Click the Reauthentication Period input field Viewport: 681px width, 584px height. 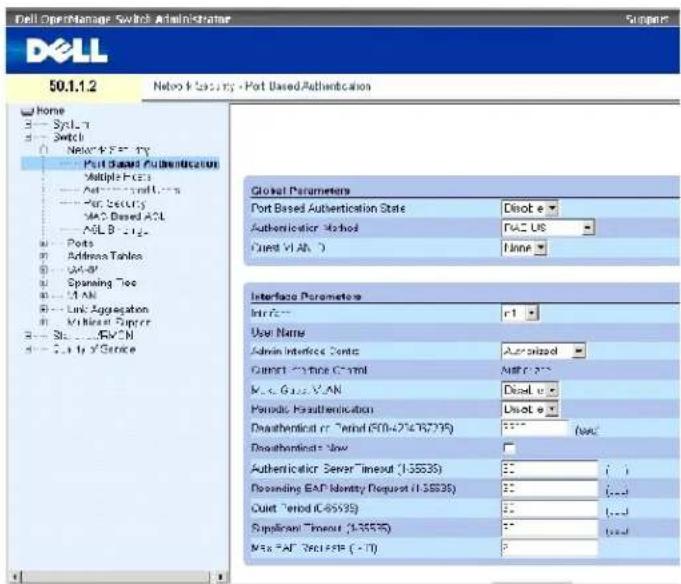pyautogui.click(x=535, y=428)
